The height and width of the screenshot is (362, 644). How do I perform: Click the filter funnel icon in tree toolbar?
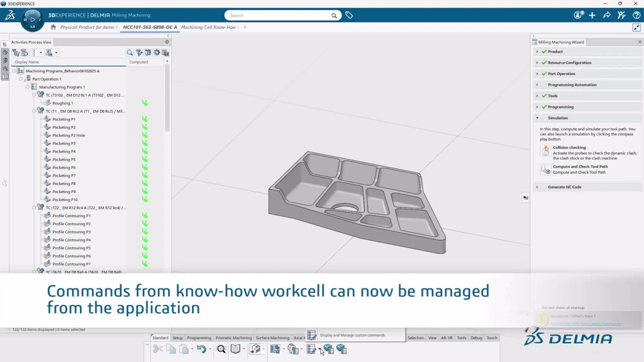[140, 52]
